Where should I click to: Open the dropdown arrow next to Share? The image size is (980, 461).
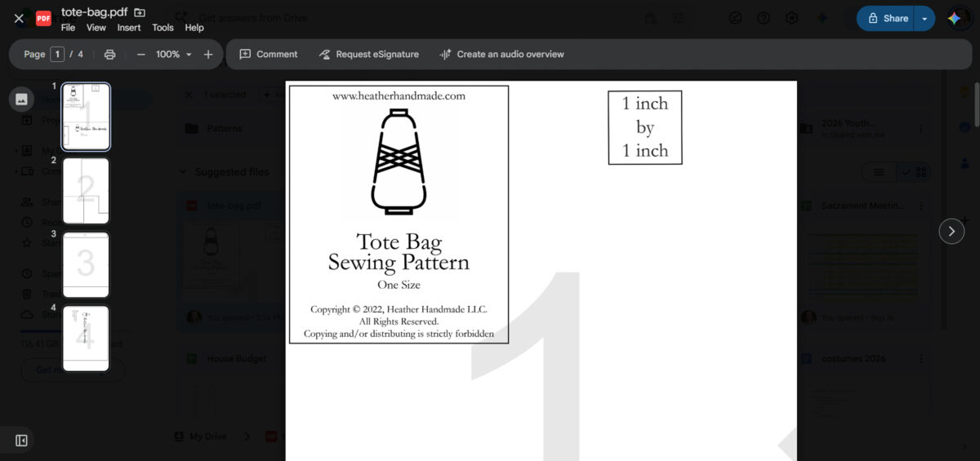click(924, 18)
